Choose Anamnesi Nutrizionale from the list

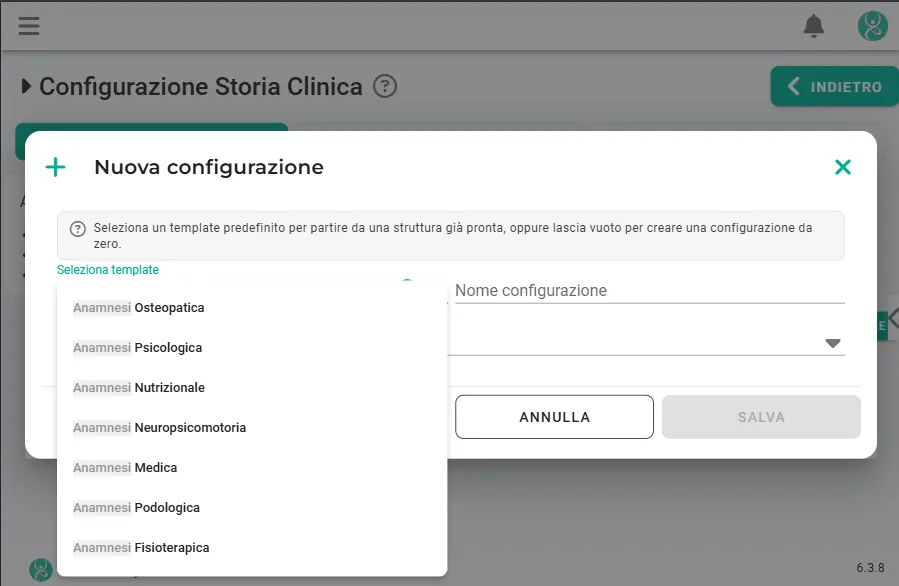coord(138,387)
